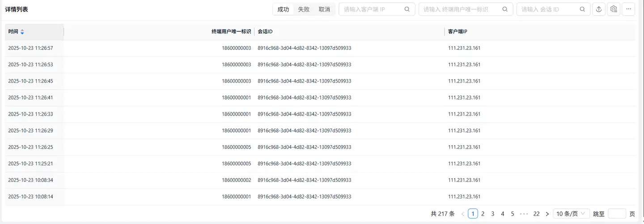The image size is (644, 224).
Task: Open the 10 条/页 page size dropdown
Action: (x=571, y=214)
